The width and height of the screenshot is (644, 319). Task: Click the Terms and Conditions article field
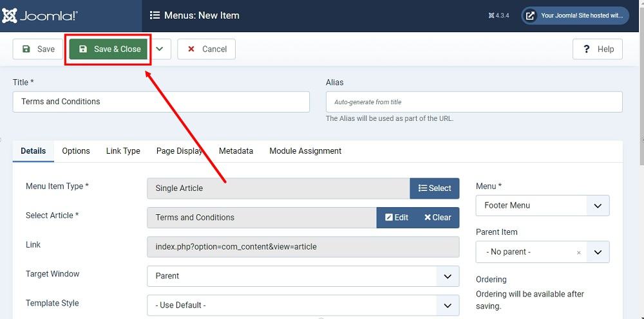[261, 217]
